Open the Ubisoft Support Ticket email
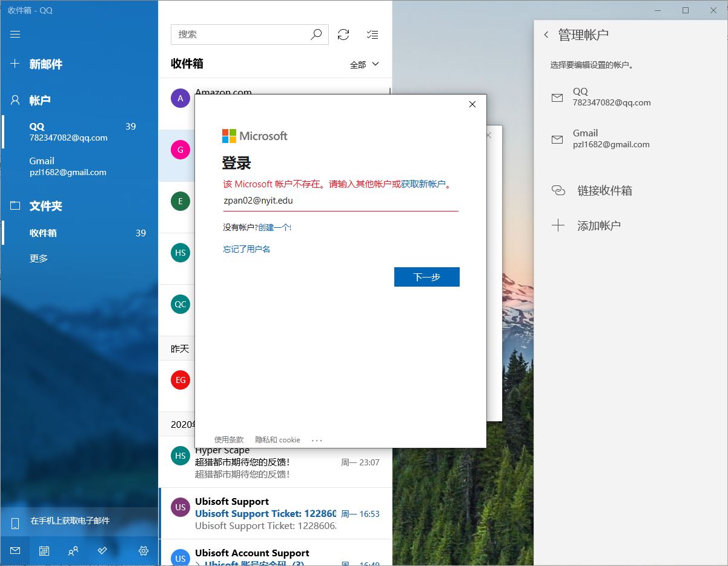Screen dimensions: 728x566 (x=276, y=513)
